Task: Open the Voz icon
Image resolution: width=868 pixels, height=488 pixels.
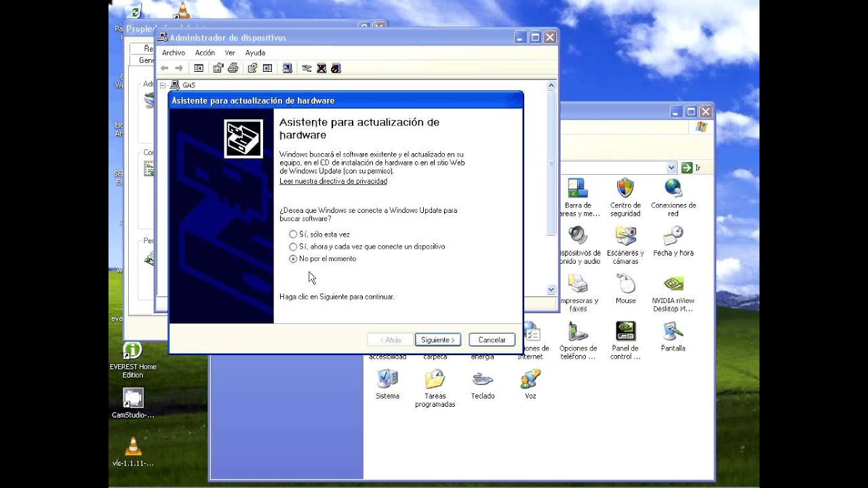Action: [x=530, y=384]
